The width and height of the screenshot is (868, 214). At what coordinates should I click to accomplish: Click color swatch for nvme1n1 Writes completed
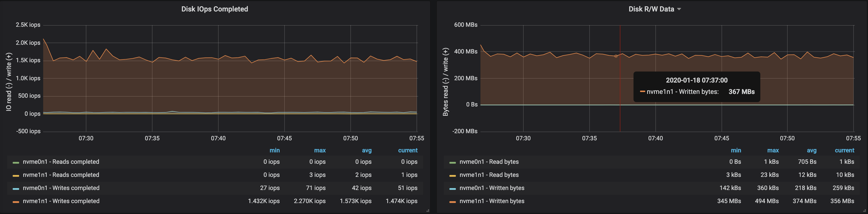point(16,202)
